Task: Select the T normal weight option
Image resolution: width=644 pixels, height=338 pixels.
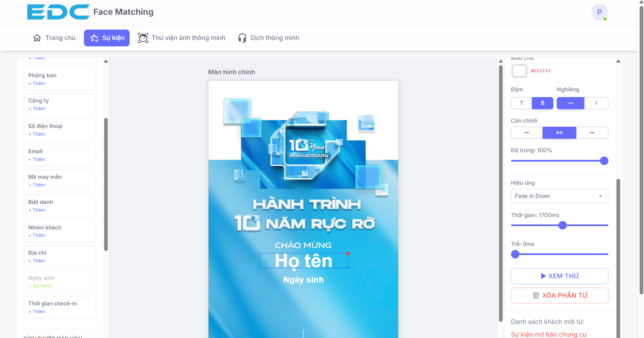Action: pos(521,103)
